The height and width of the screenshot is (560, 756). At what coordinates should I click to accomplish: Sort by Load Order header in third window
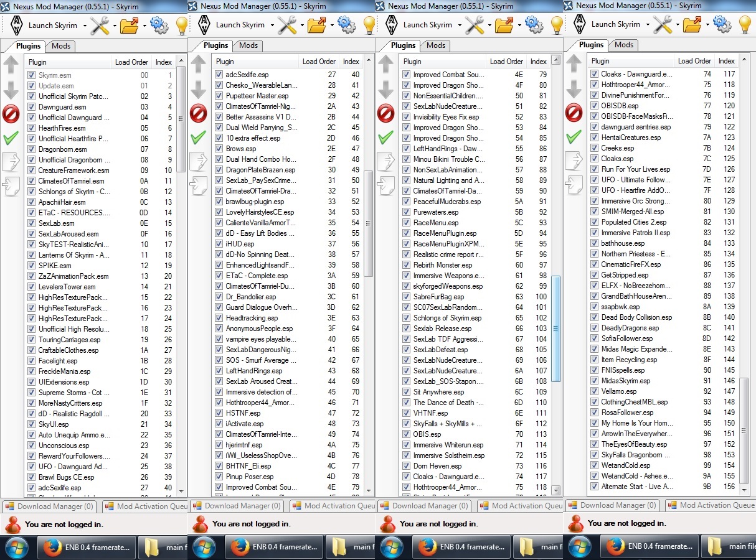pyautogui.click(x=507, y=62)
